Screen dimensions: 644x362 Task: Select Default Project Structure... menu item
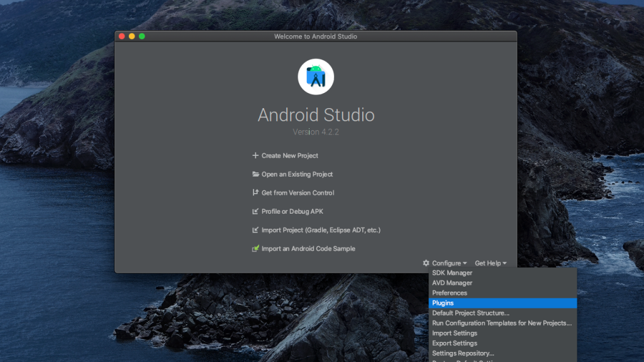click(502, 313)
